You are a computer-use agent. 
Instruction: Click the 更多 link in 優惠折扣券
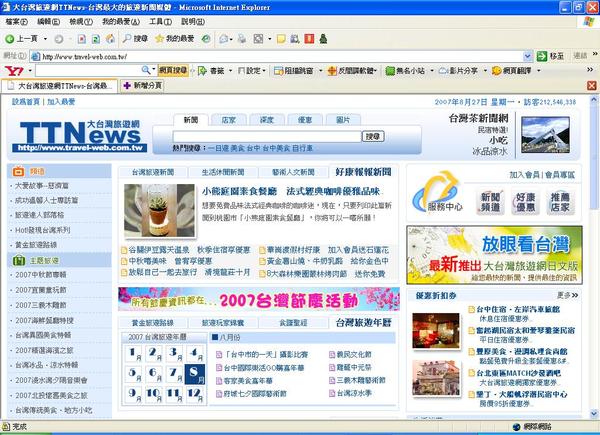click(x=567, y=295)
